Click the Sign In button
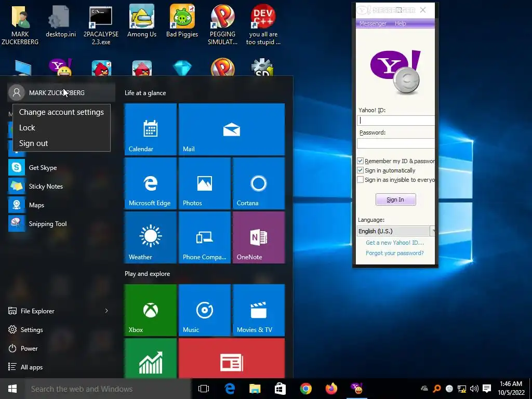The height and width of the screenshot is (399, 532). tap(395, 199)
